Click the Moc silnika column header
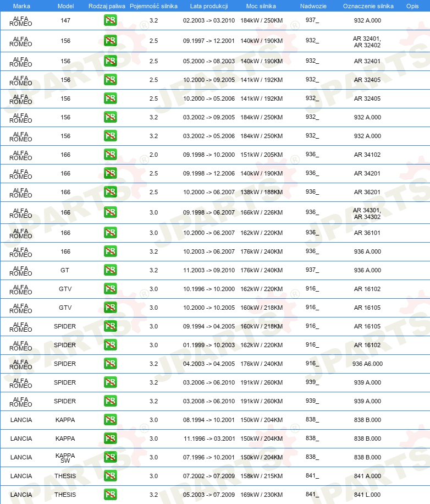The height and width of the screenshot is (504, 430). [261, 6]
